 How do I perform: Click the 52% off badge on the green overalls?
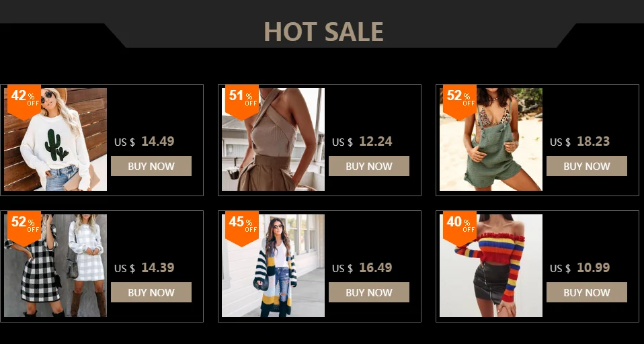460,101
